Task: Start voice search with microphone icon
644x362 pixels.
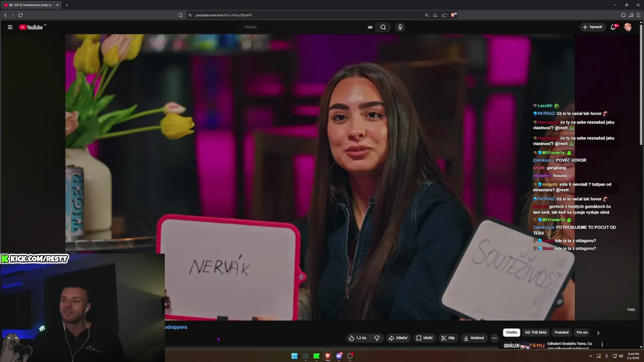Action: point(400,27)
